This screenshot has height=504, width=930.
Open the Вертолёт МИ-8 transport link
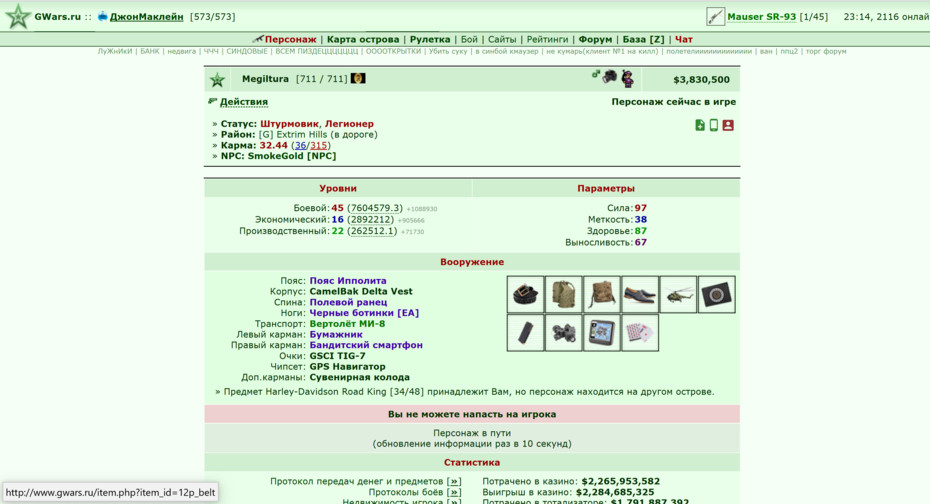coord(348,324)
